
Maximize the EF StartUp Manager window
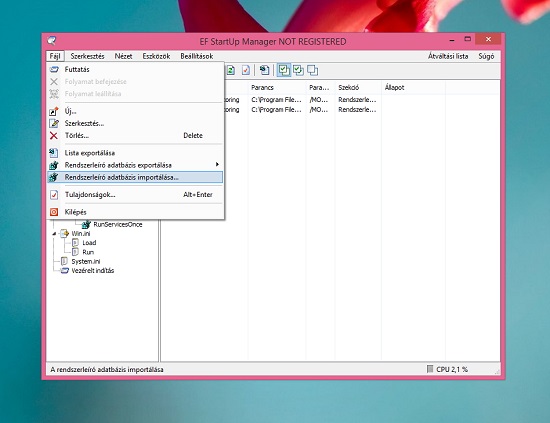[468, 39]
